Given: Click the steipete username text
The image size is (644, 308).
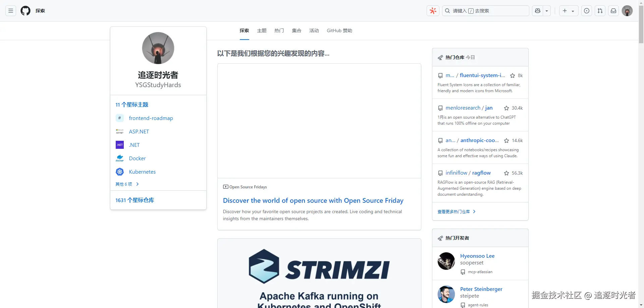Looking at the screenshot, I should click(x=470, y=296).
